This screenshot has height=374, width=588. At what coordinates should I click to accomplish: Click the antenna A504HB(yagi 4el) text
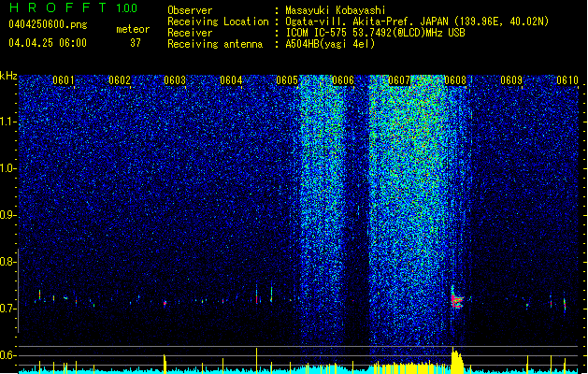coord(330,44)
